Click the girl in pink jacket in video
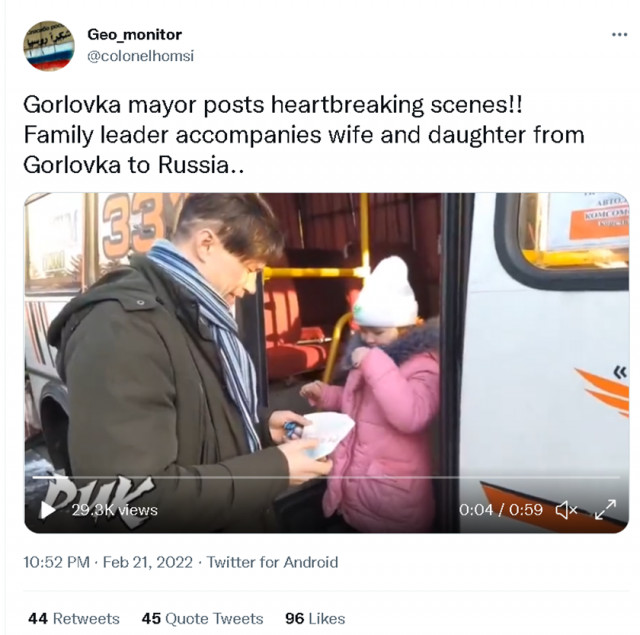Viewport: 640px width, 635px height. point(380,392)
